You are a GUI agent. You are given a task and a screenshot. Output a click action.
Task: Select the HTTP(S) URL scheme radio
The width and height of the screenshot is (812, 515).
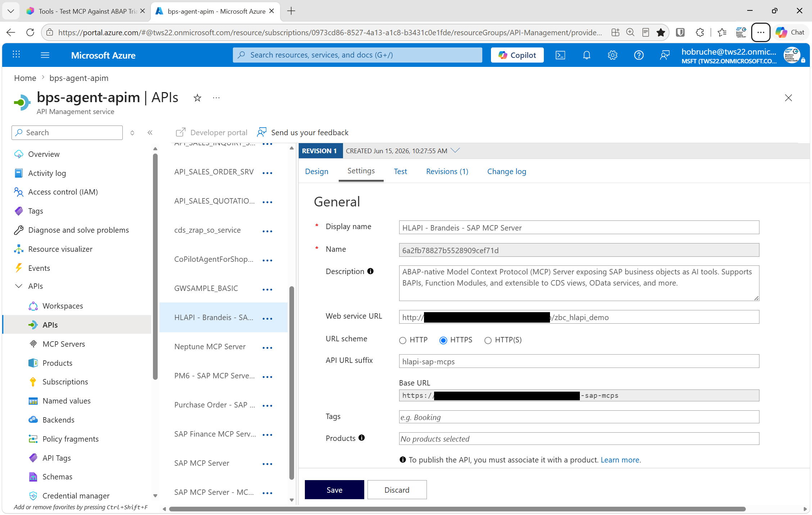tap(488, 340)
